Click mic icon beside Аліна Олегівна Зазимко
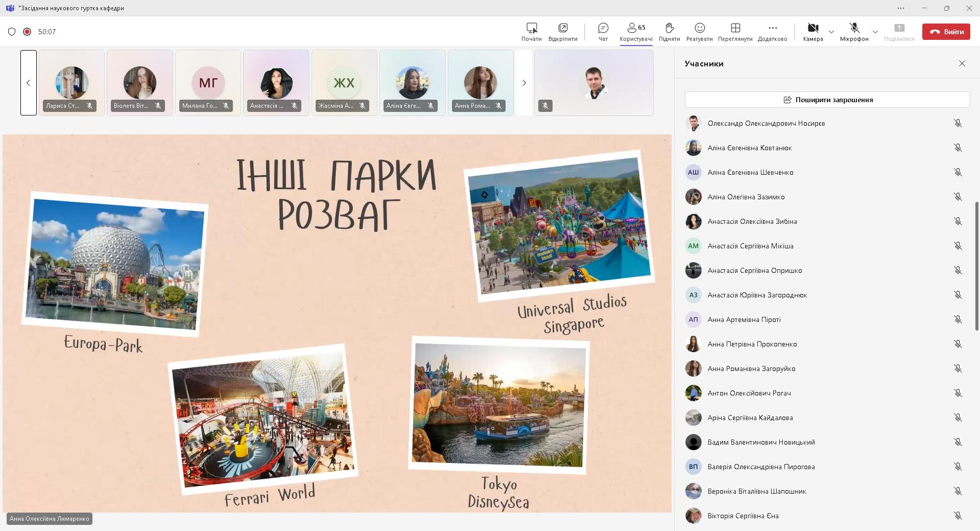The width and height of the screenshot is (980, 531). pos(958,197)
